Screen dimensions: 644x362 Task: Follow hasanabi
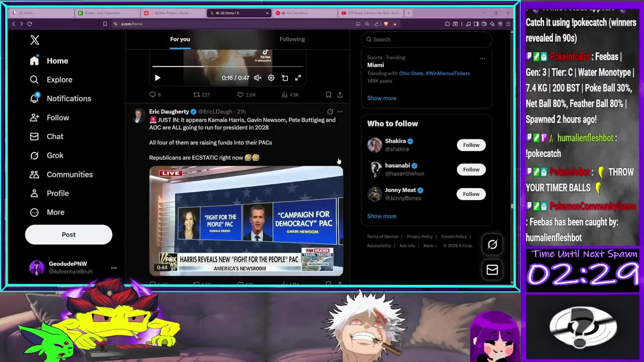(471, 169)
